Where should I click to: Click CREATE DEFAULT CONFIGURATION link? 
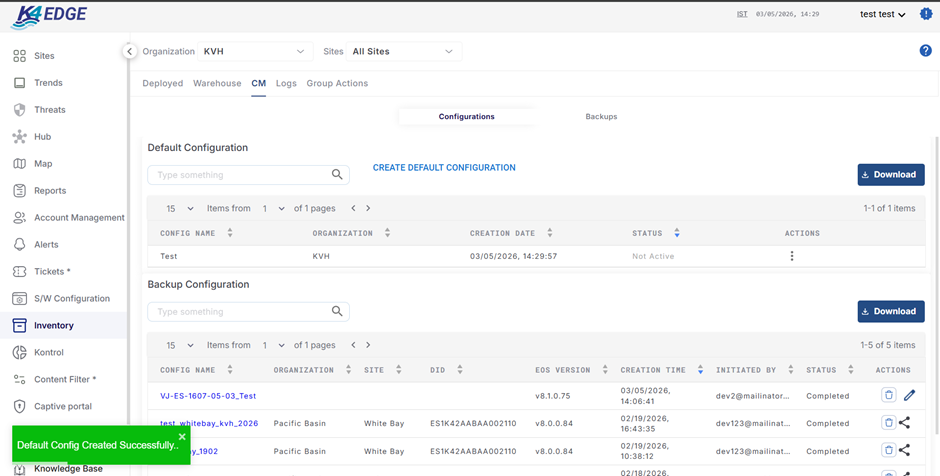(444, 168)
